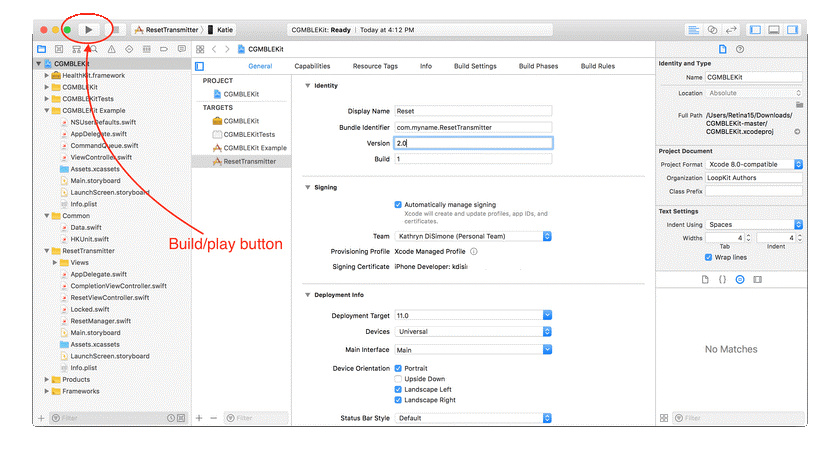
Task: Switch to the Build Settings tab
Action: 475,66
